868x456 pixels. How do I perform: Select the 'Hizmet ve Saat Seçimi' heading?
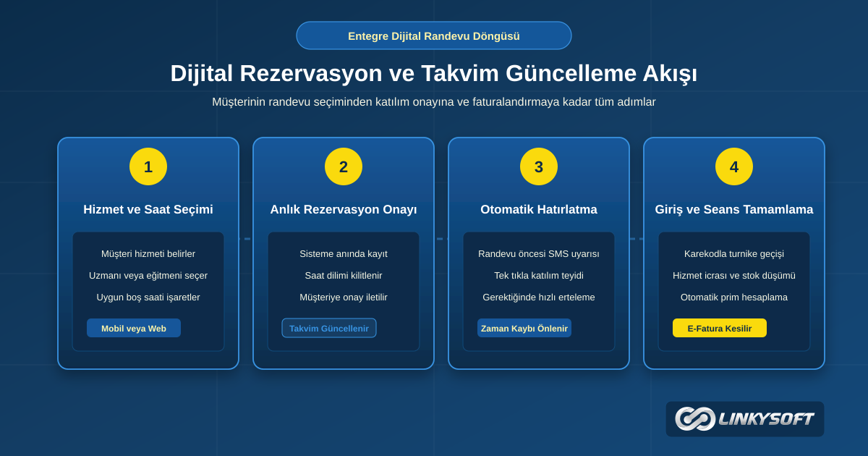[x=148, y=209]
